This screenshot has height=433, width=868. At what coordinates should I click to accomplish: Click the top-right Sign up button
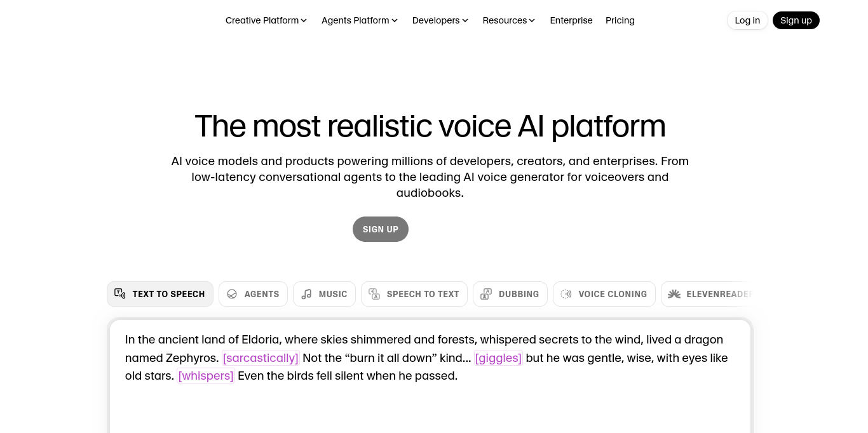pos(796,20)
